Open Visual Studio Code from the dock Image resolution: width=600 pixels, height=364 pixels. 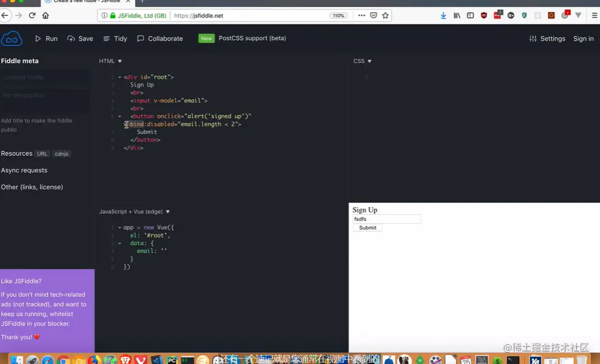click(x=156, y=360)
